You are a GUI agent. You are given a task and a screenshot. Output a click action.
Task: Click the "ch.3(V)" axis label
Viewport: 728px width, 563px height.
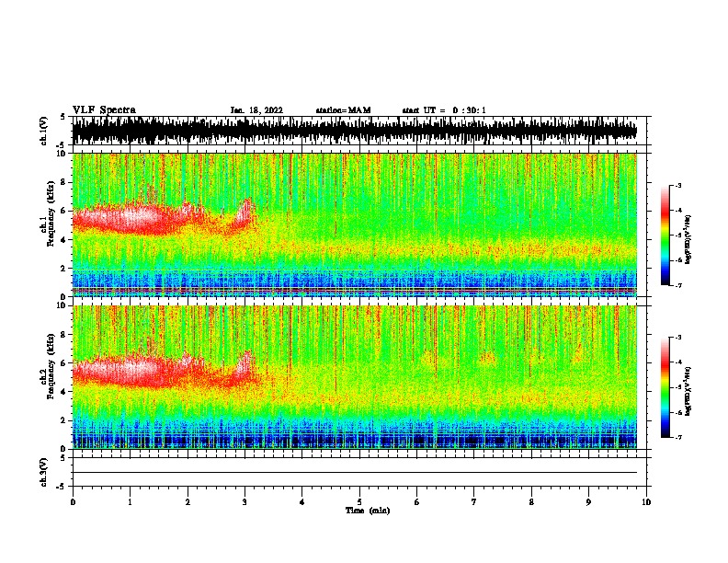[44, 472]
